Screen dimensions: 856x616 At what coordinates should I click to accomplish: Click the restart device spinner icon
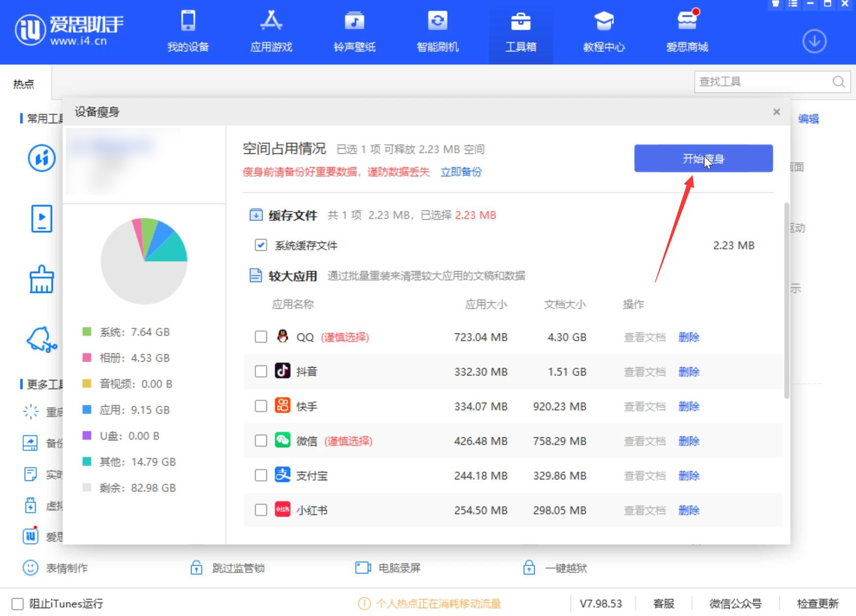[x=31, y=411]
